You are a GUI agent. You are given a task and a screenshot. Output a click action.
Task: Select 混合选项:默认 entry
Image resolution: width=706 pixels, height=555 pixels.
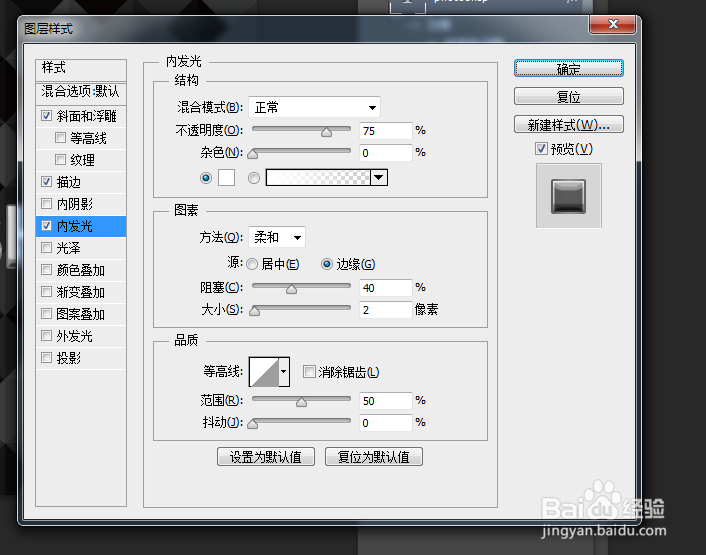(81, 92)
